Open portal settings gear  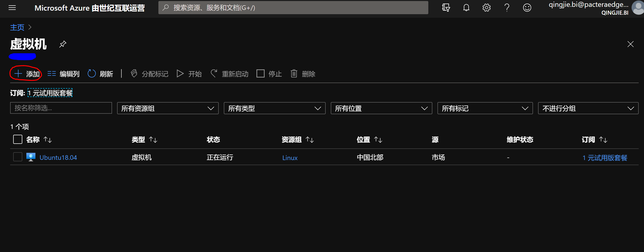pyautogui.click(x=487, y=8)
